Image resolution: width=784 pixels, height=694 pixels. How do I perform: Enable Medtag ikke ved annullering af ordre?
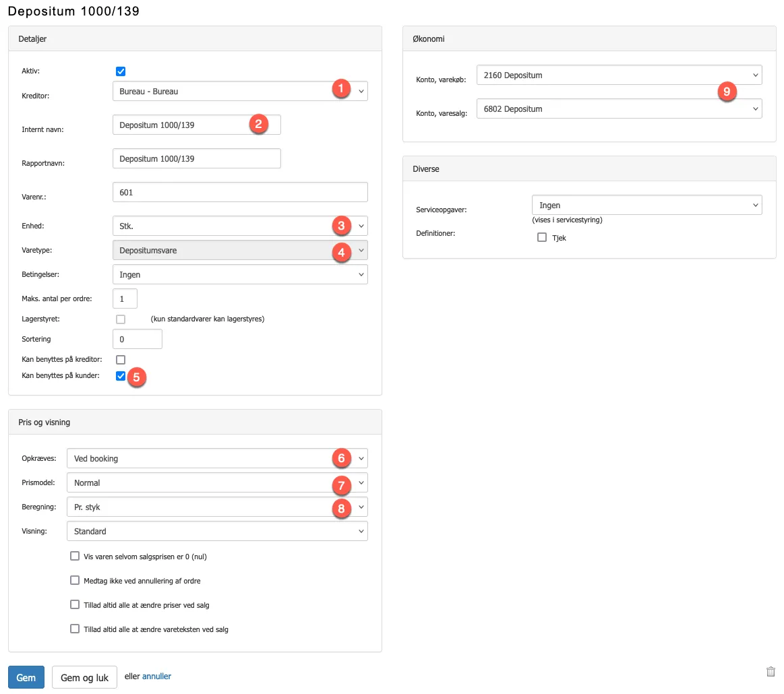(75, 580)
